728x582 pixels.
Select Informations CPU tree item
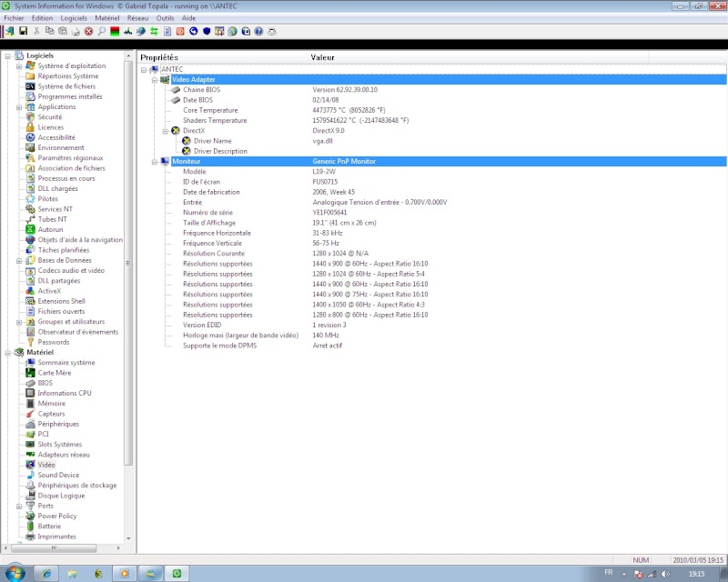[x=65, y=393]
